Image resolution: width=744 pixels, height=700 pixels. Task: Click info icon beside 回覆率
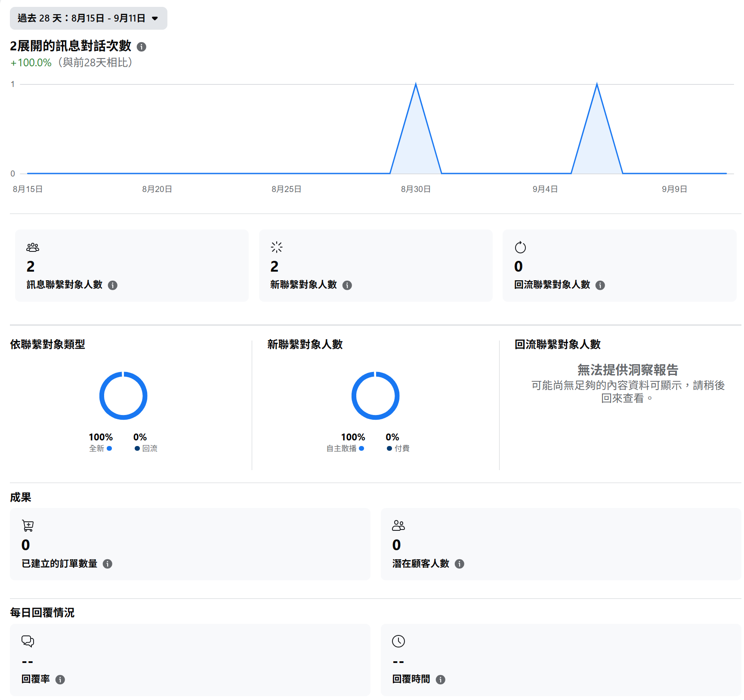tap(60, 679)
